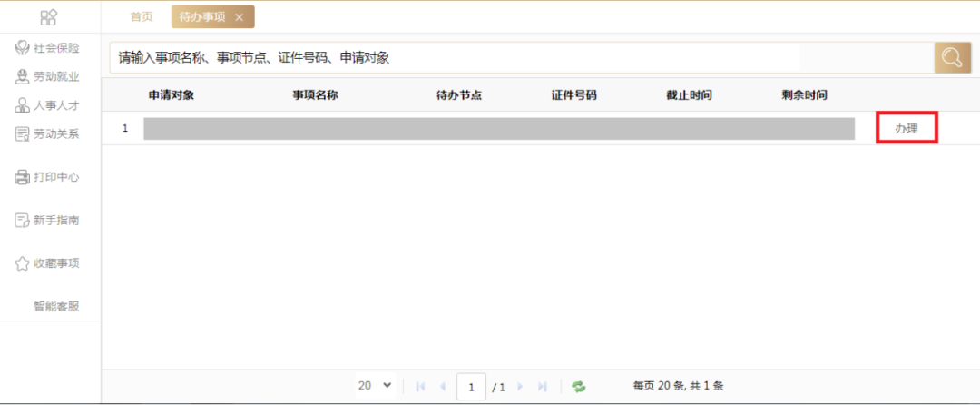Open 社会保险 menu item
The image size is (980, 405).
tap(56, 48)
